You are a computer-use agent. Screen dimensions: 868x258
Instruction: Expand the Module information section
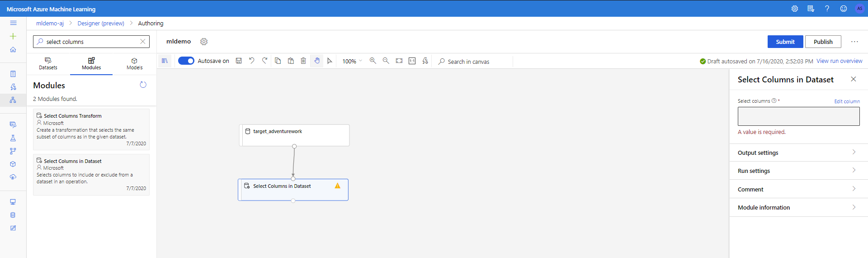point(798,207)
